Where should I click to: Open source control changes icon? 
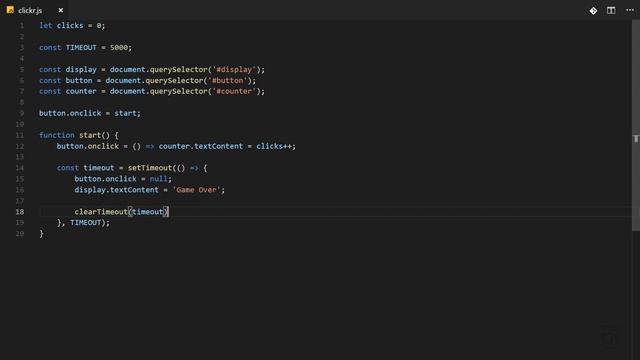(x=593, y=11)
